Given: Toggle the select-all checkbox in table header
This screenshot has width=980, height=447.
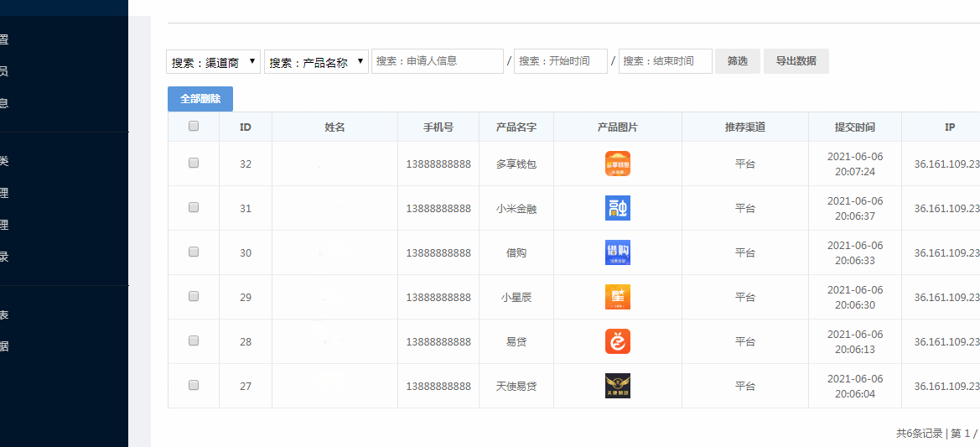Looking at the screenshot, I should [194, 127].
